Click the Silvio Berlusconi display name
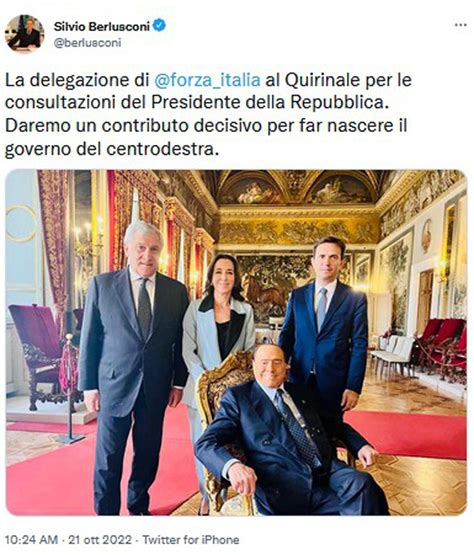474x555 pixels. 102,26
